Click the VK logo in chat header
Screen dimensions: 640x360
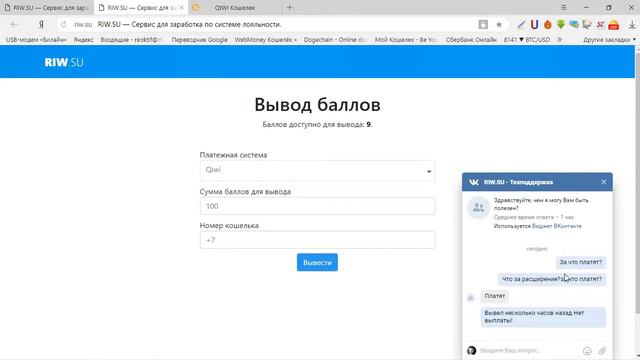(474, 182)
